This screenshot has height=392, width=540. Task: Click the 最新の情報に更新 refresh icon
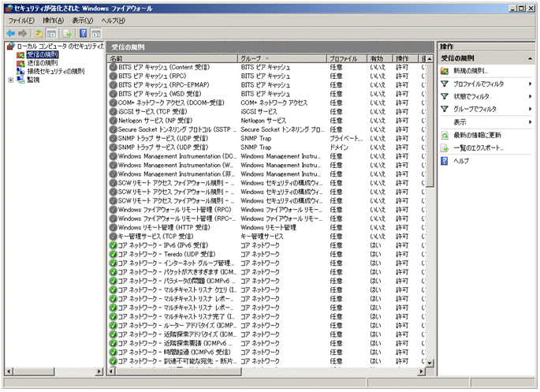445,136
